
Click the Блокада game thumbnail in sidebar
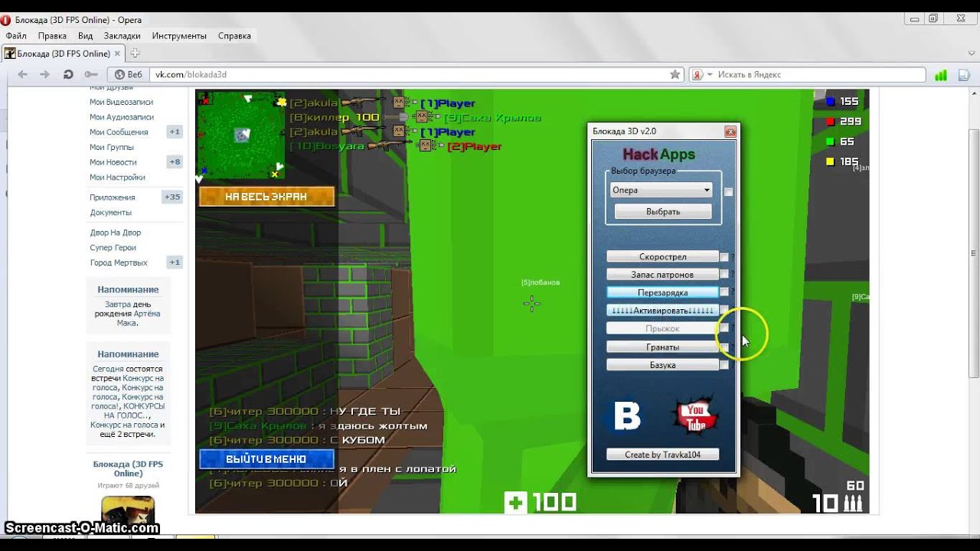[x=128, y=510]
